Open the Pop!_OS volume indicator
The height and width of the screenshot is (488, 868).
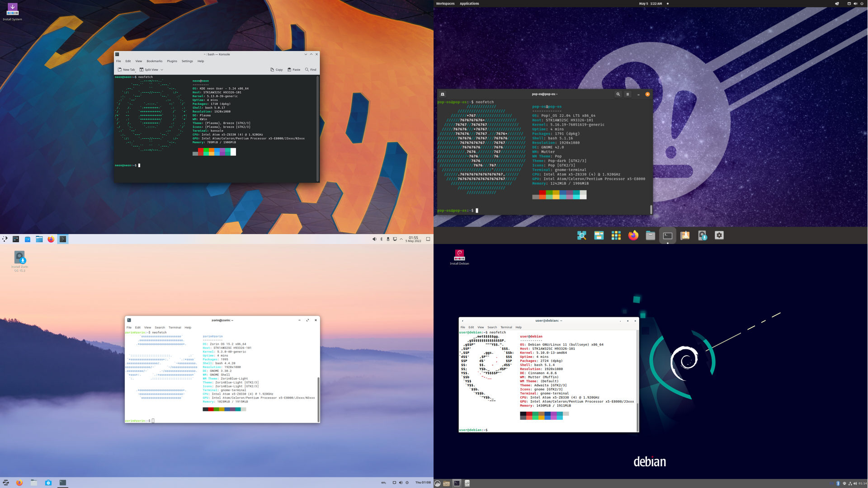click(855, 4)
